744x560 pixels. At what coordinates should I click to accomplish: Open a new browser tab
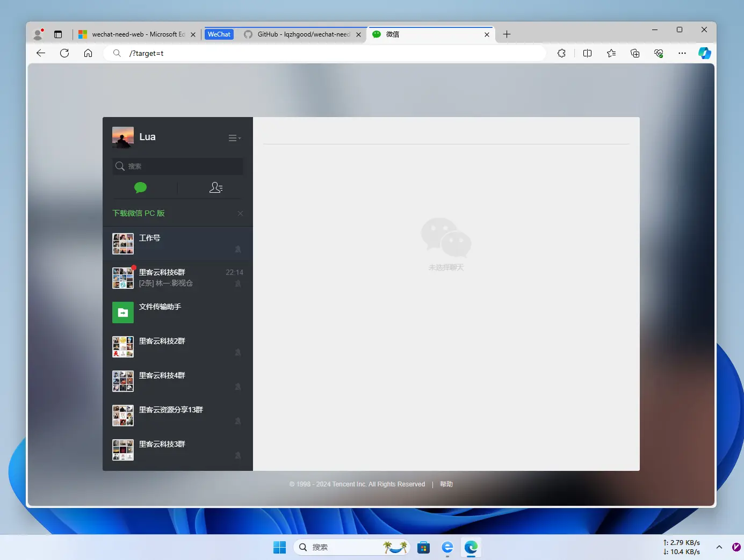point(507,34)
